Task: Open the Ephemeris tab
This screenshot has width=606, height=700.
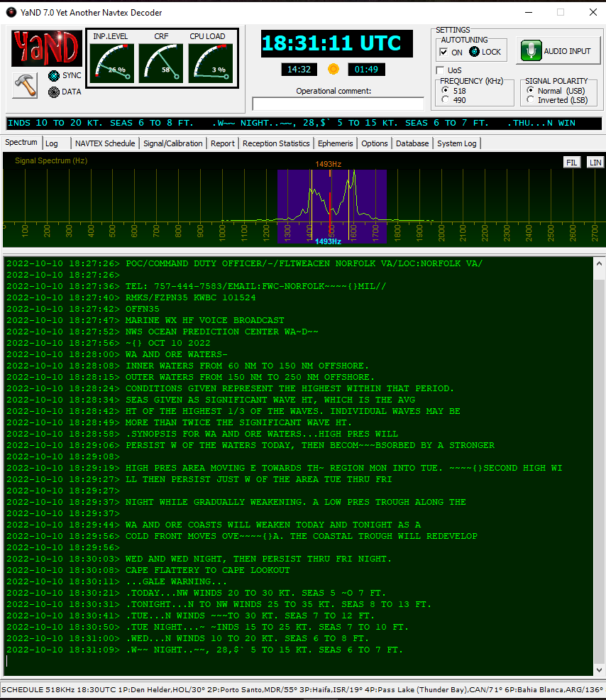Action: (336, 143)
